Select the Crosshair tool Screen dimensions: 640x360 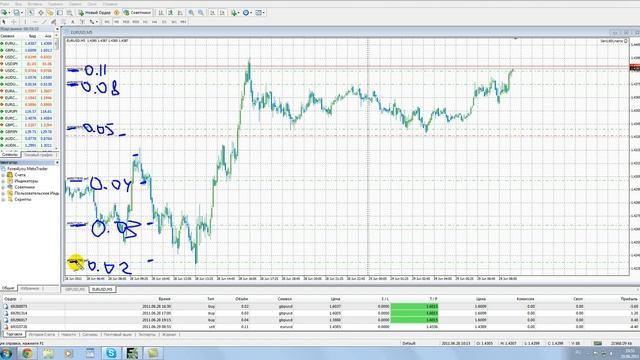click(x=13, y=22)
